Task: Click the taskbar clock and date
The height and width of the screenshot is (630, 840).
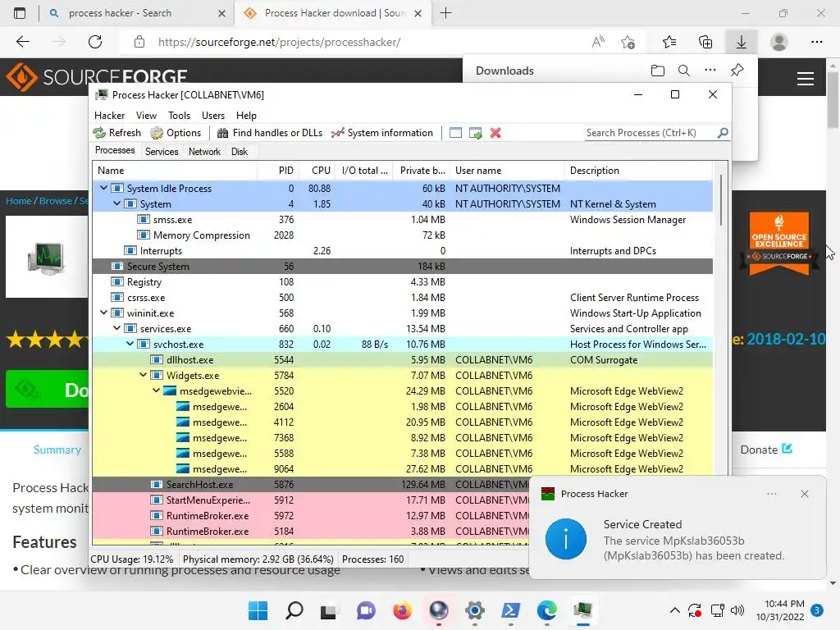Action: coord(781,610)
